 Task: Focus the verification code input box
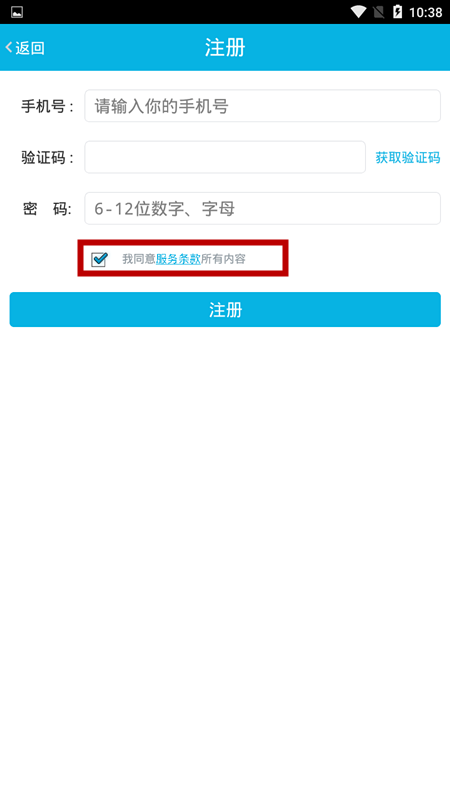225,157
